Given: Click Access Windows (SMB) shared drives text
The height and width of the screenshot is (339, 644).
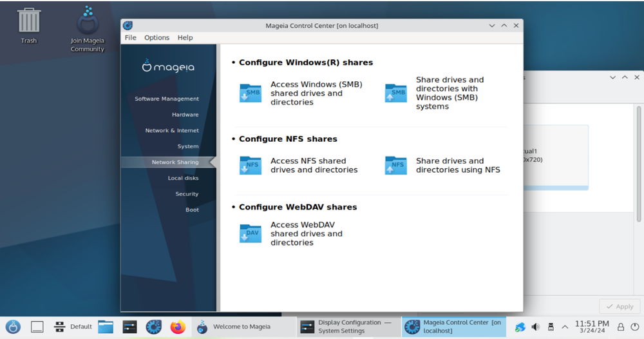Looking at the screenshot, I should (x=316, y=93).
